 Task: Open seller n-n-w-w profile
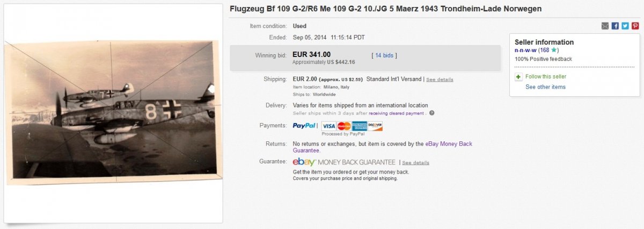(526, 50)
